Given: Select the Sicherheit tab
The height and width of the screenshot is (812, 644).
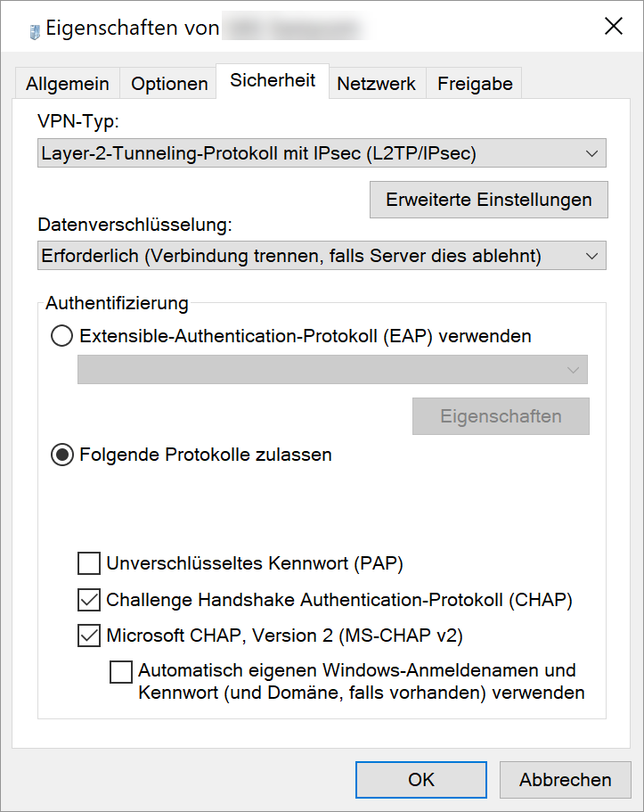Looking at the screenshot, I should coord(273,80).
